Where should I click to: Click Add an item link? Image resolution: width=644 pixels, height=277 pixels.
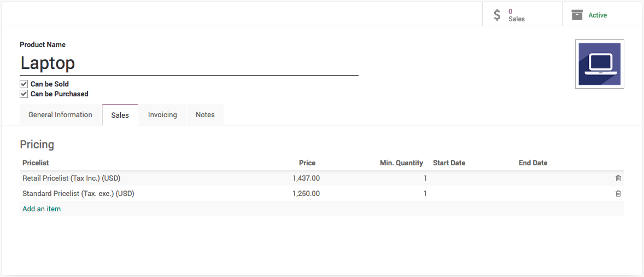coord(42,209)
